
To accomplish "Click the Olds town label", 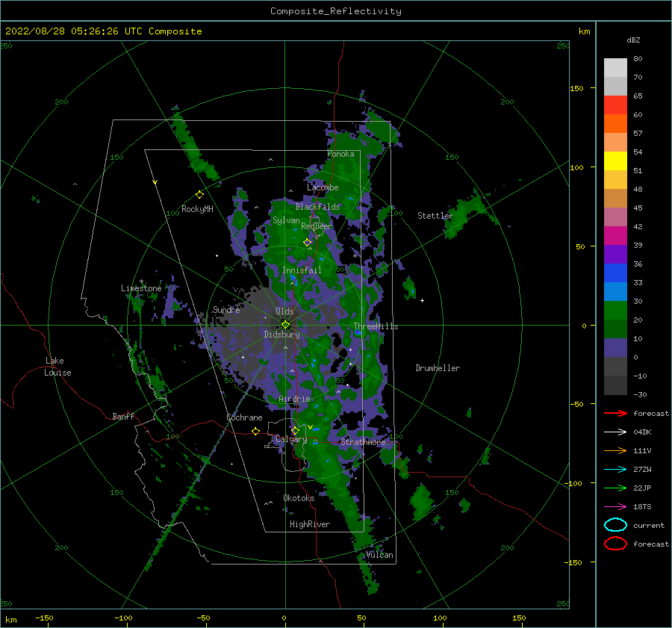I will pos(284,311).
